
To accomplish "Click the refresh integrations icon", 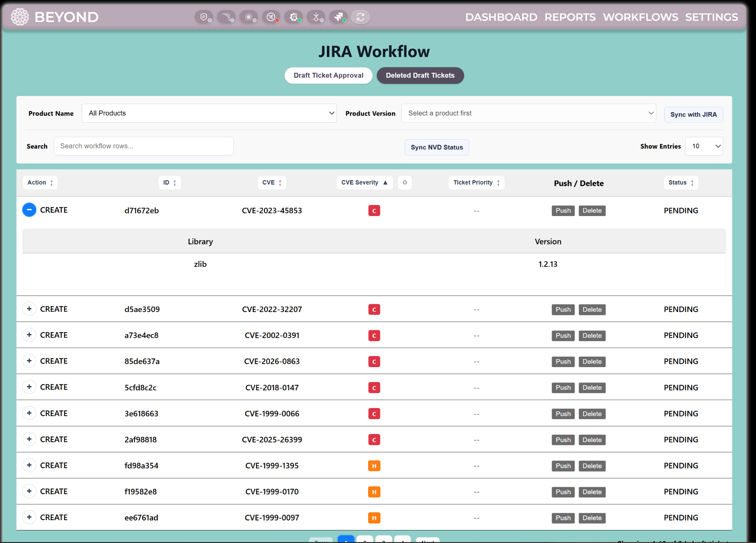I will (360, 17).
